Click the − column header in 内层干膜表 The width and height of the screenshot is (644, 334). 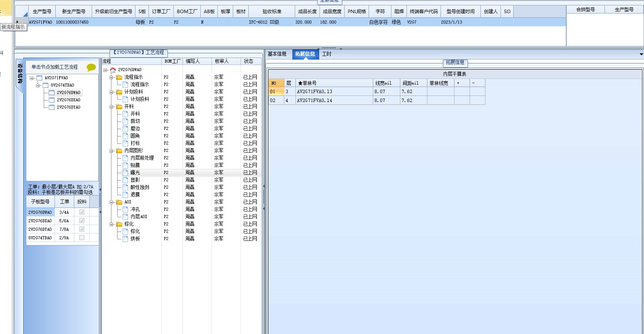pyautogui.click(x=477, y=83)
